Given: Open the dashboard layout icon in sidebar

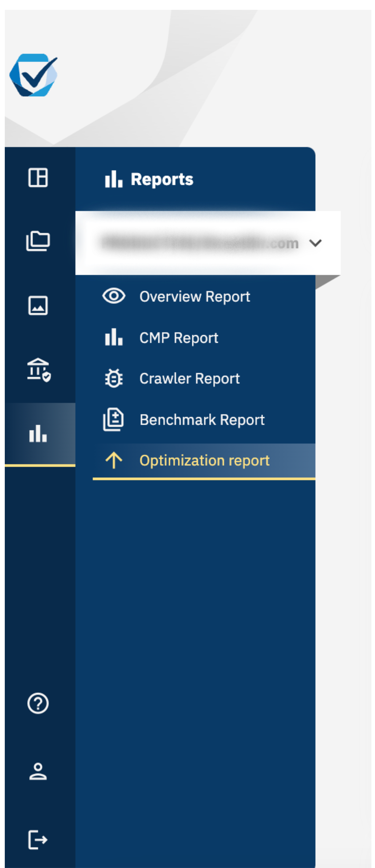Looking at the screenshot, I should click(38, 177).
